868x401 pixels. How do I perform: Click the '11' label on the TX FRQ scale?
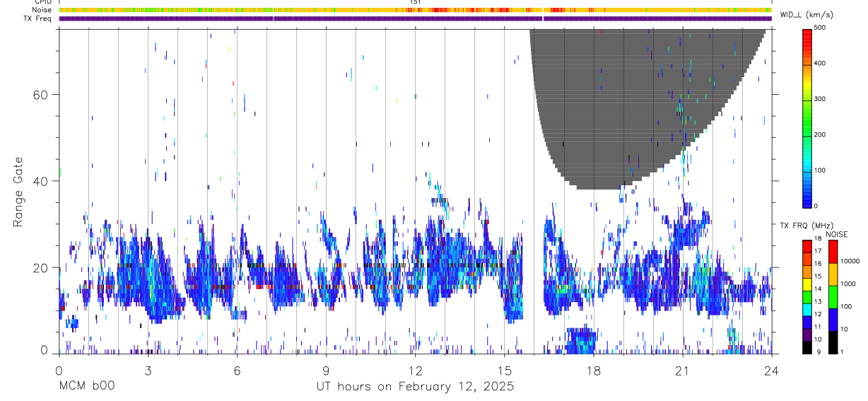coord(819,328)
